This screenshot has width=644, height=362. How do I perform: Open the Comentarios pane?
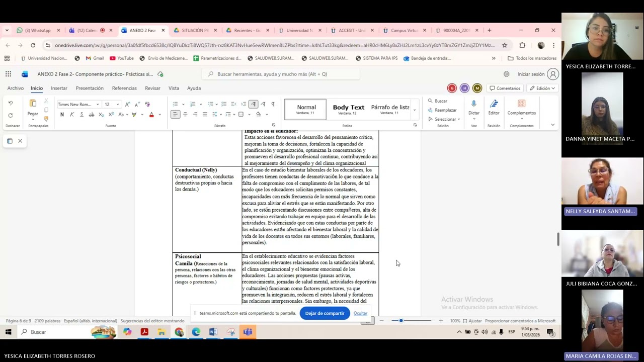[505, 88]
